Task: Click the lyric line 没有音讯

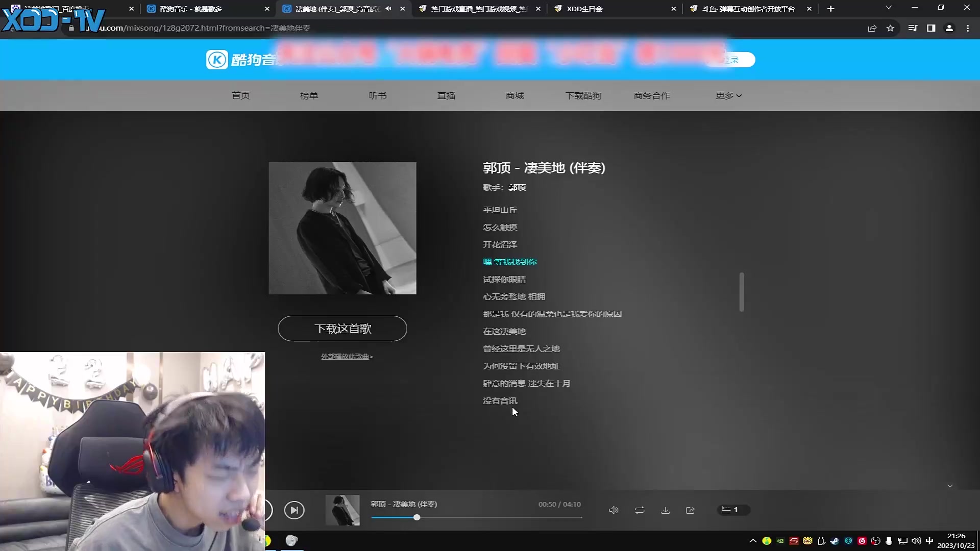Action: [x=500, y=400]
